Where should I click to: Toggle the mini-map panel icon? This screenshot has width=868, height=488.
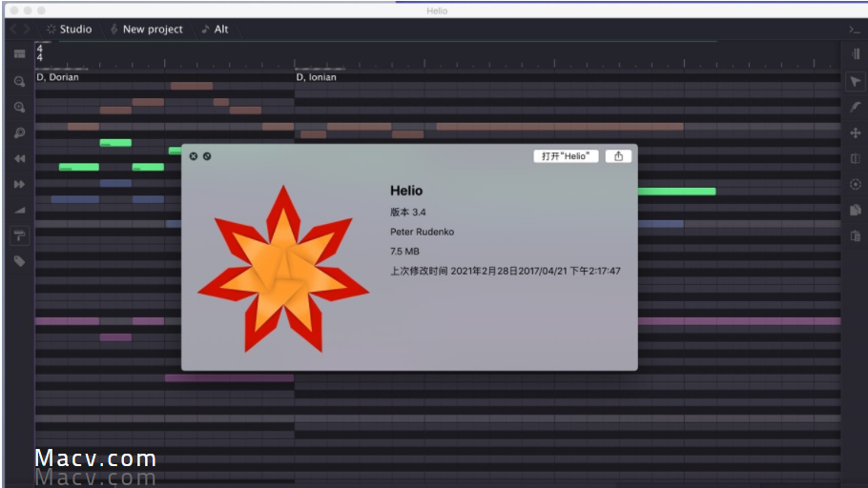856,53
